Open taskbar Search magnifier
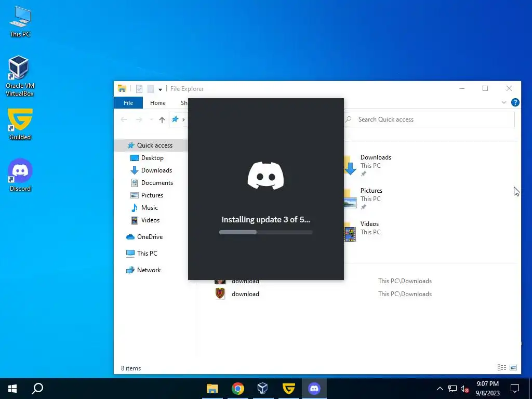 [37, 389]
